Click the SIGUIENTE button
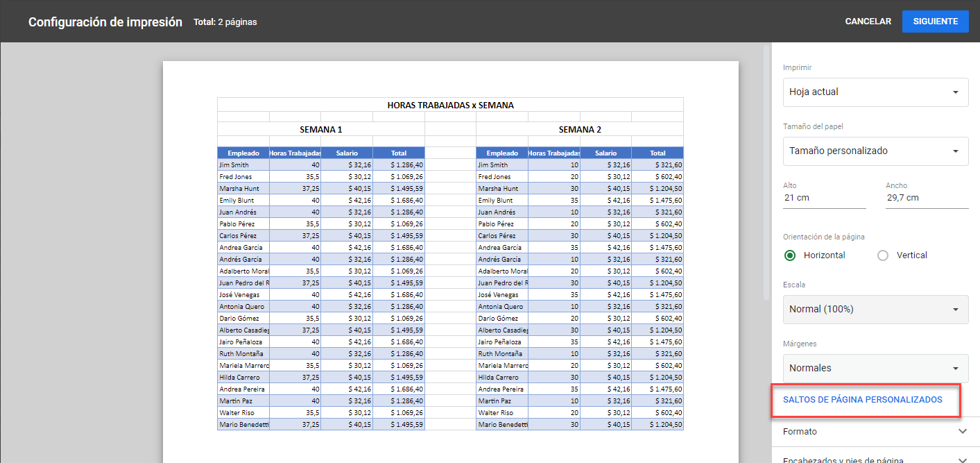The image size is (980, 463). 935,22
